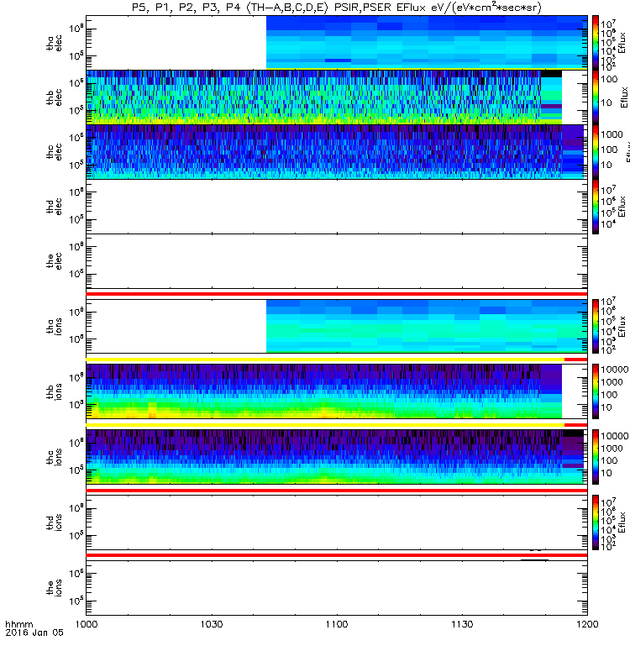Click the 'Eflux' label beside thb elec colorbar

point(624,97)
